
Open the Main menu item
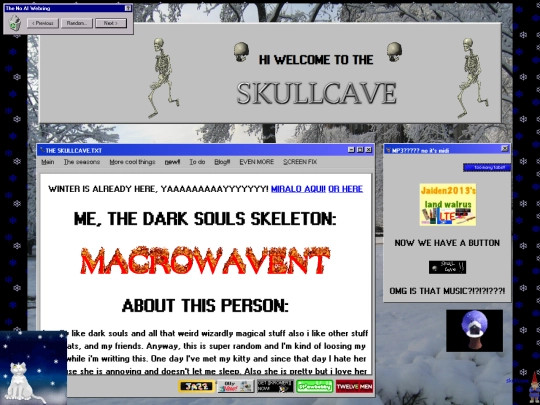point(48,162)
